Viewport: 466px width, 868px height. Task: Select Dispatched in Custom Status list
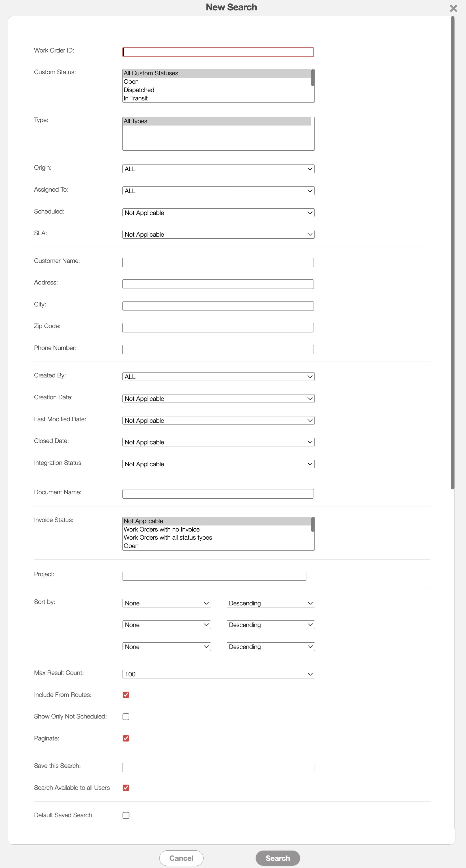coord(139,90)
